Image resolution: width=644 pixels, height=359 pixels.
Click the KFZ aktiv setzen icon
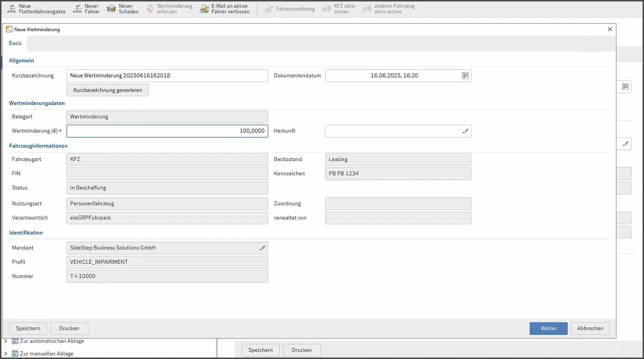point(326,8)
